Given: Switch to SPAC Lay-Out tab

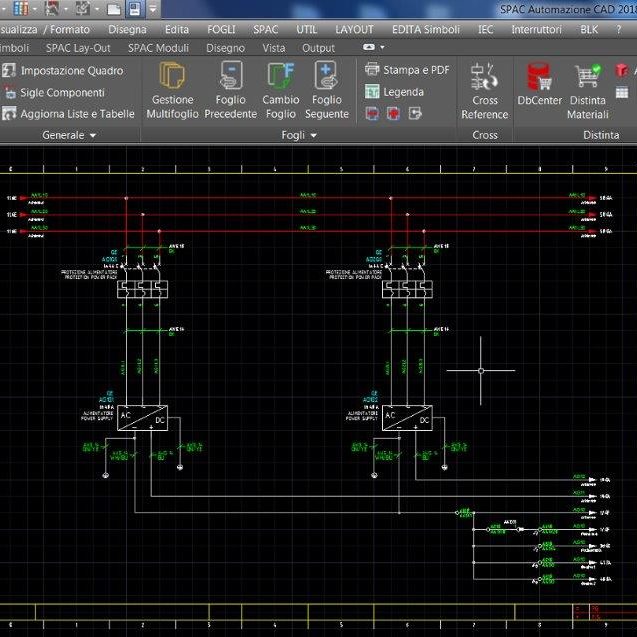Looking at the screenshot, I should pos(78,48).
